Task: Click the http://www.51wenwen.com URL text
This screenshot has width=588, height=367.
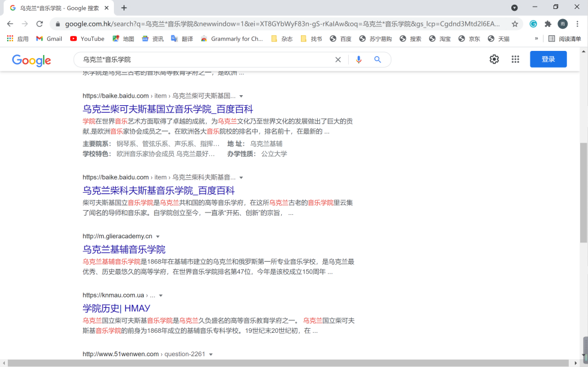Action: click(120, 354)
